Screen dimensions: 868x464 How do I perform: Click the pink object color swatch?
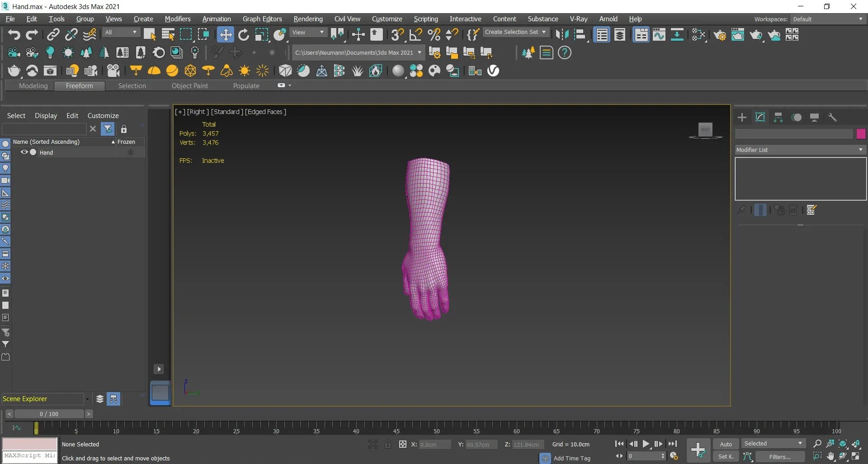point(860,134)
